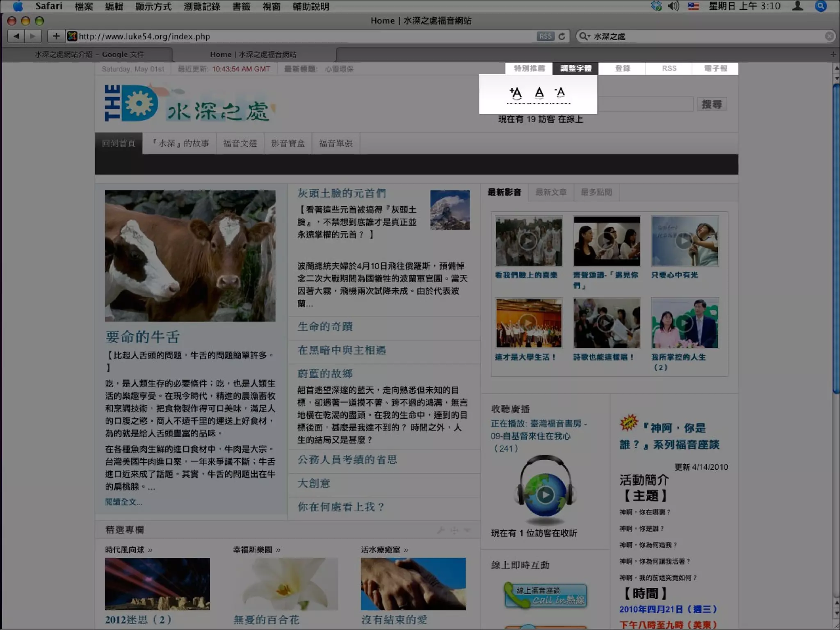Click the decrease font size -A icon

[560, 92]
